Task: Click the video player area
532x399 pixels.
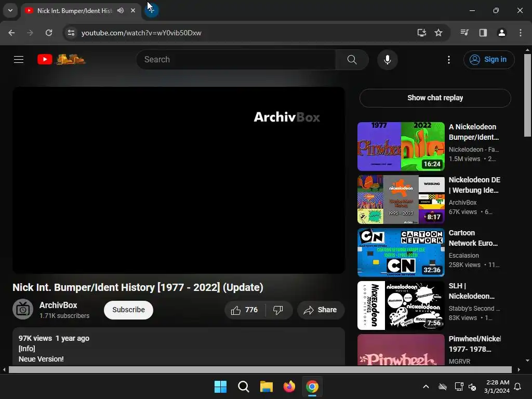Action: click(179, 180)
